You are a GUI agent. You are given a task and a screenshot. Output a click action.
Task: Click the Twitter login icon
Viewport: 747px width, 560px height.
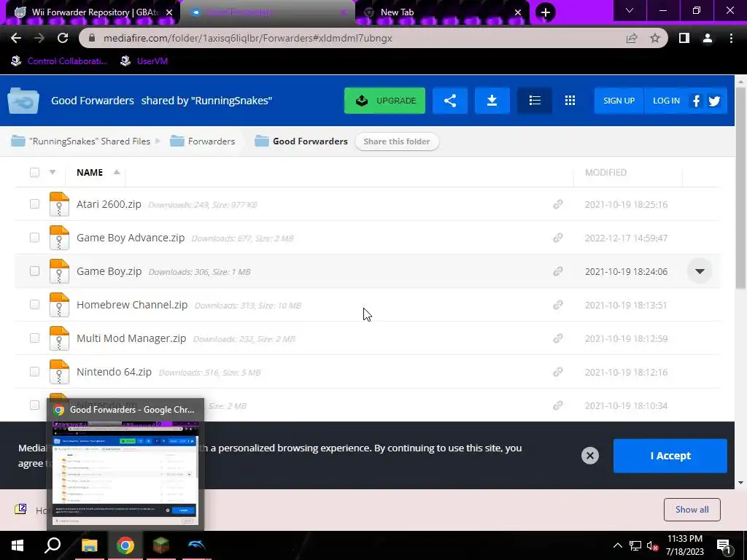tap(714, 101)
